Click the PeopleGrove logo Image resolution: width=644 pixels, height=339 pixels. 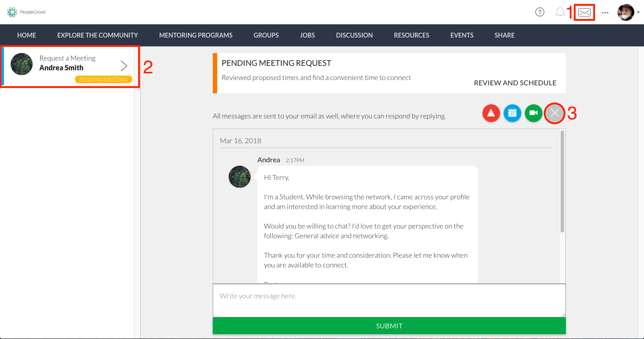point(26,12)
